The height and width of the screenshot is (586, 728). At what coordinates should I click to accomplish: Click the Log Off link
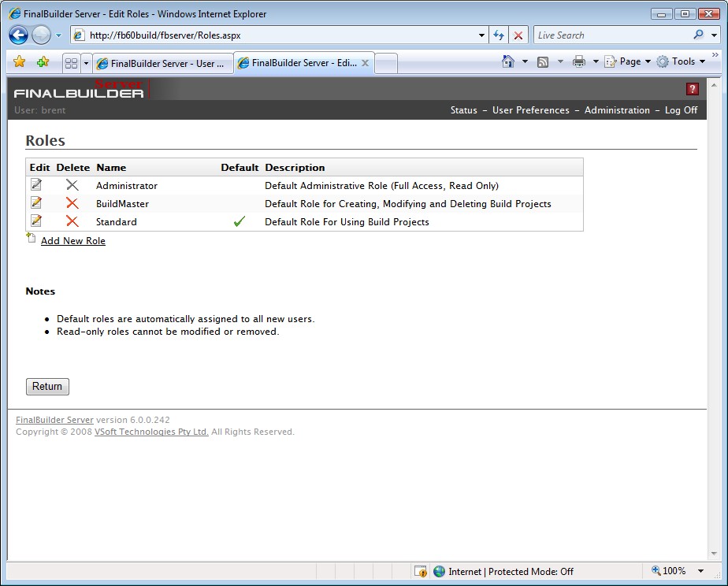point(681,110)
